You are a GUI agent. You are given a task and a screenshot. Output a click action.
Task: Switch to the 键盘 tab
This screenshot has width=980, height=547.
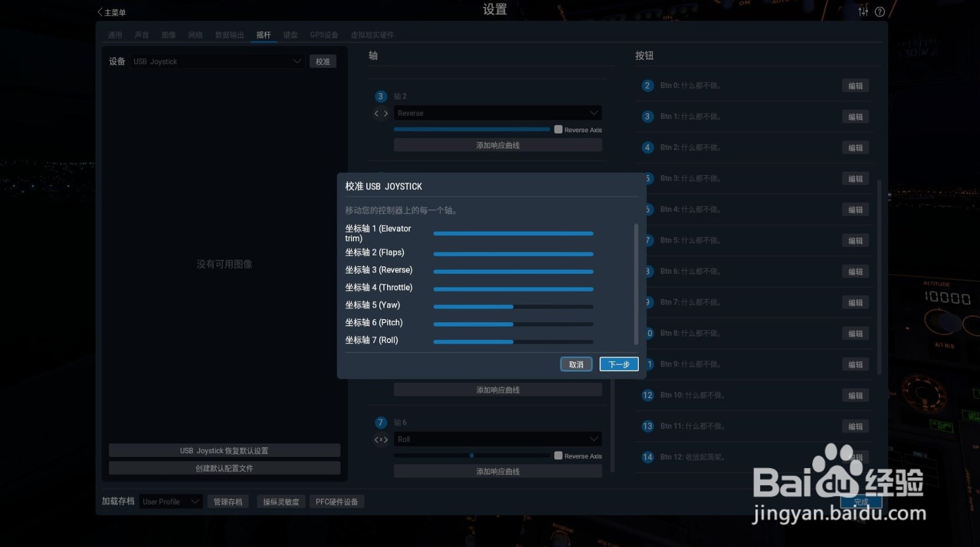click(290, 35)
